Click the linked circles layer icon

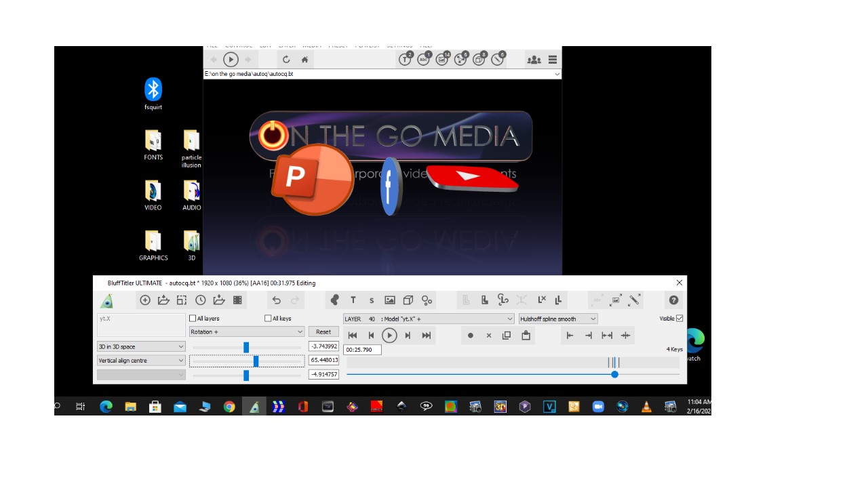[x=427, y=300]
